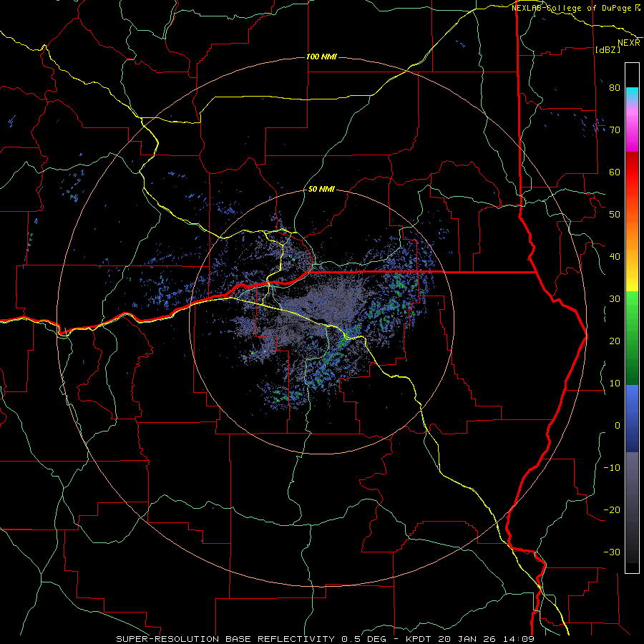The width and height of the screenshot is (644, 644).
Task: Click the "50 NMI" range ring label
Action: pos(321,190)
